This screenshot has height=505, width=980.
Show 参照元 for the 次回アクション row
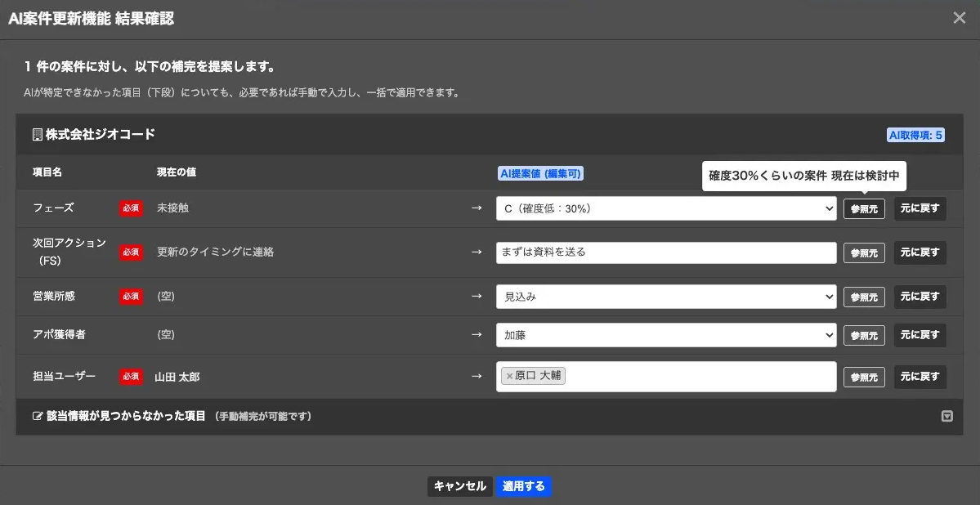tap(864, 253)
